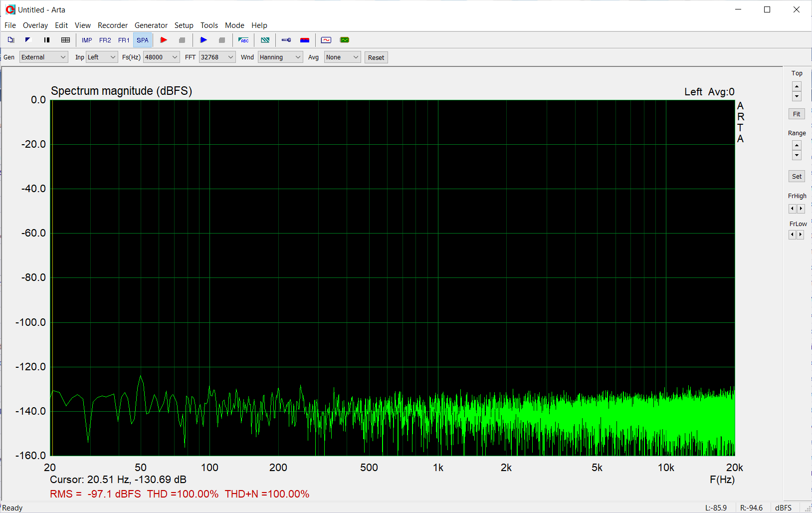Start generator with the blue play icon
The image size is (812, 513).
point(203,40)
